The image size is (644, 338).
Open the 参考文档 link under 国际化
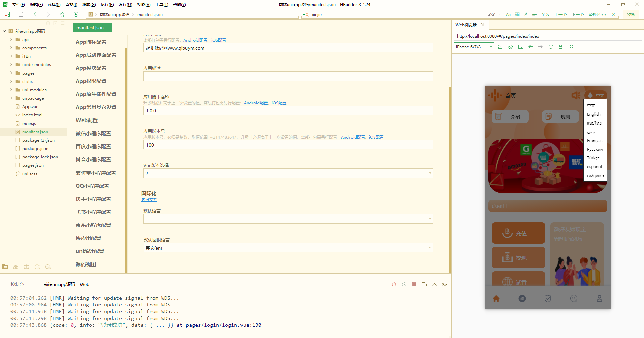[x=149, y=200]
